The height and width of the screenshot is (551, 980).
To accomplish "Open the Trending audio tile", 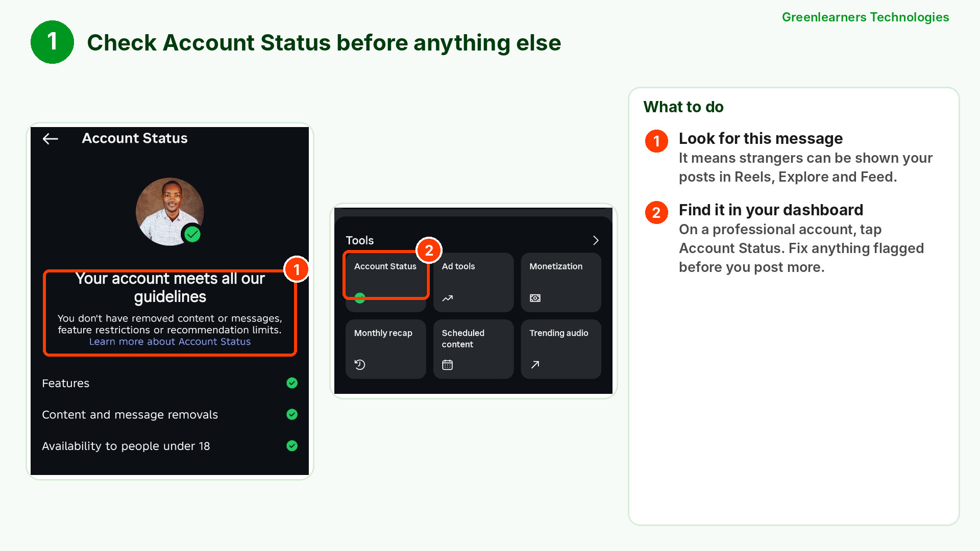I will [x=561, y=349].
